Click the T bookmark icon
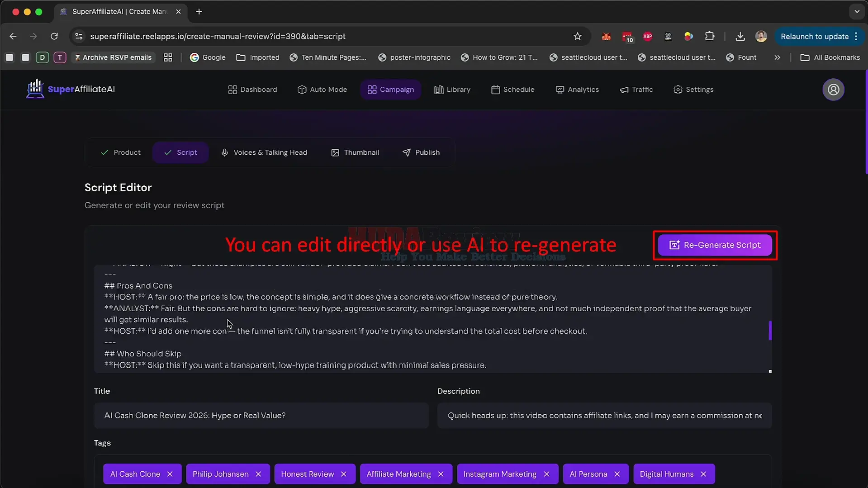The image size is (868, 488). pyautogui.click(x=60, y=57)
